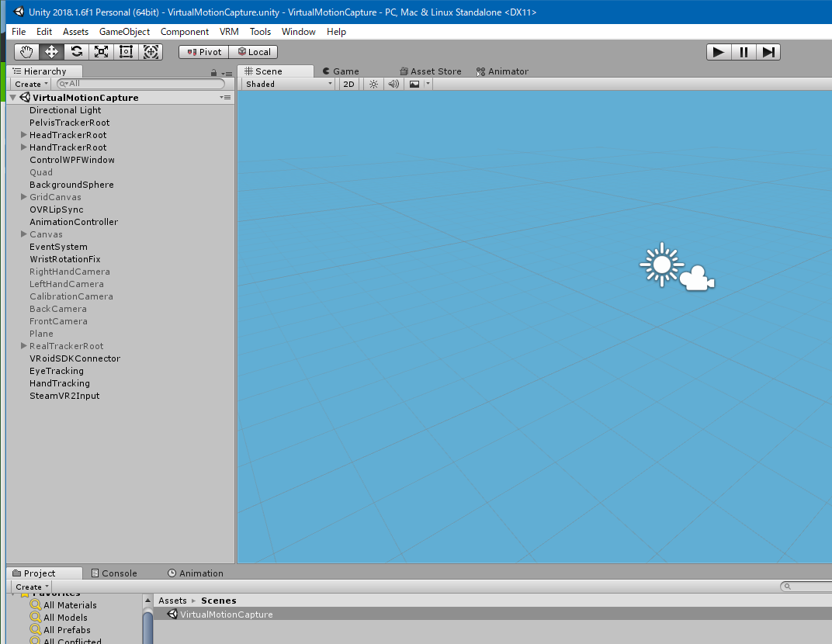The height and width of the screenshot is (644, 832).
Task: Open the Component menu
Action: pyautogui.click(x=185, y=32)
